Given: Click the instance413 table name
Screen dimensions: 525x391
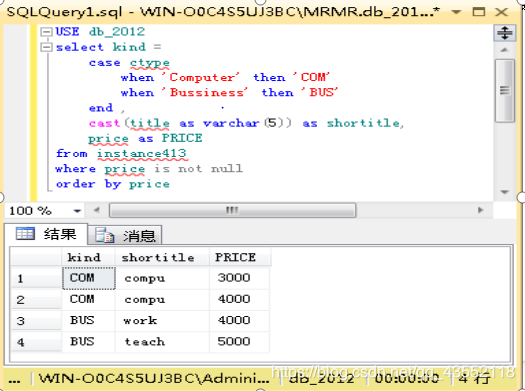Looking at the screenshot, I should tap(141, 154).
